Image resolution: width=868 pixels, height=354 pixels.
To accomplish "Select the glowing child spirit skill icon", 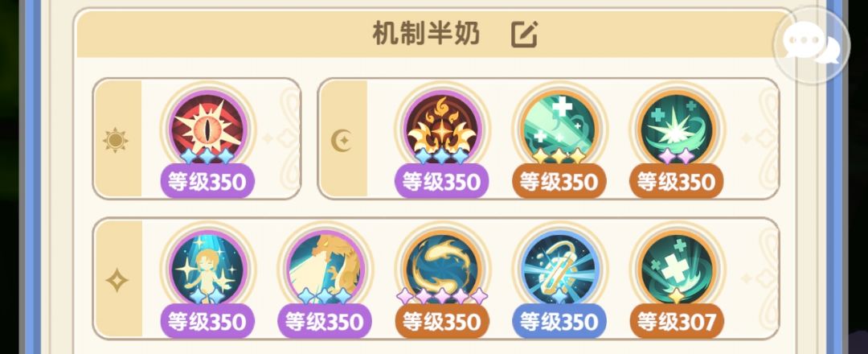I will [207, 269].
